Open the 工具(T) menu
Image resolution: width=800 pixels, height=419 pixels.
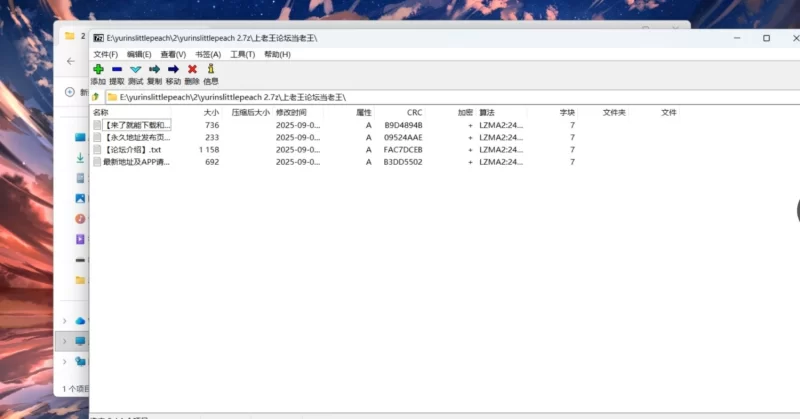tap(242, 54)
